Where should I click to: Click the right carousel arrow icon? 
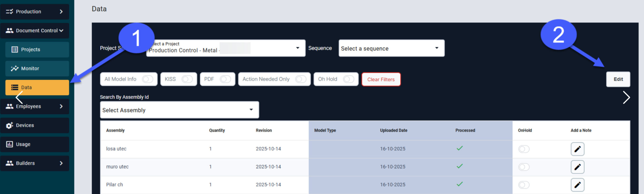click(x=626, y=98)
